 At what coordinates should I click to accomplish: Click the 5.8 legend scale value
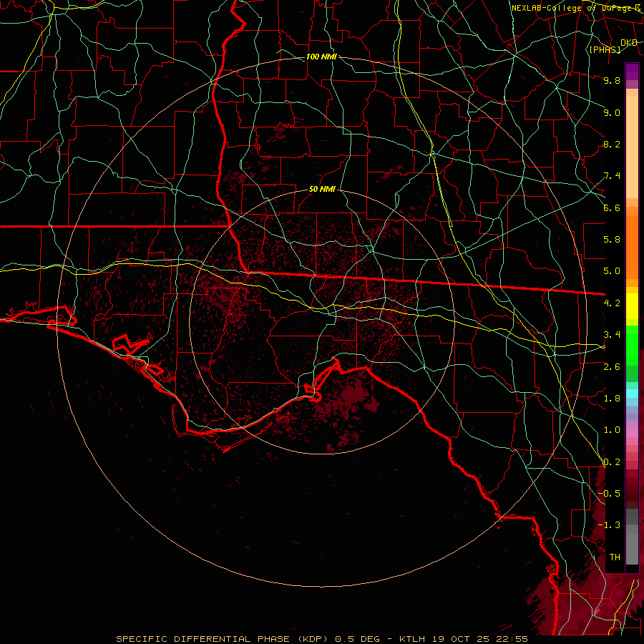(612, 240)
